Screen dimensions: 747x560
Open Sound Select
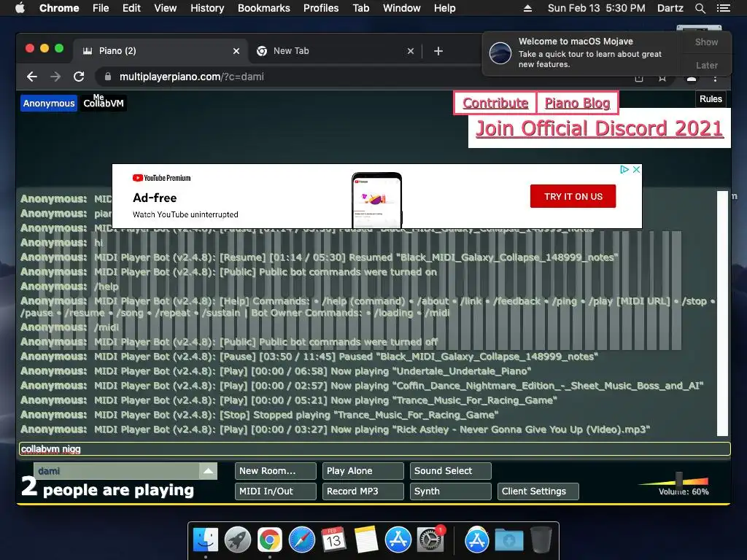pyautogui.click(x=451, y=471)
